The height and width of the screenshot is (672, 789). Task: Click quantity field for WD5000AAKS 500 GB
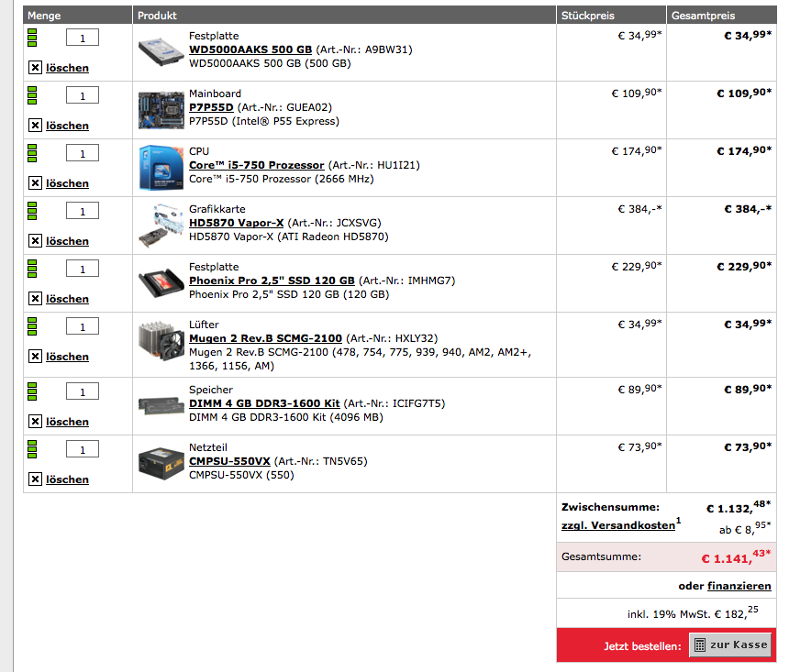click(x=83, y=38)
